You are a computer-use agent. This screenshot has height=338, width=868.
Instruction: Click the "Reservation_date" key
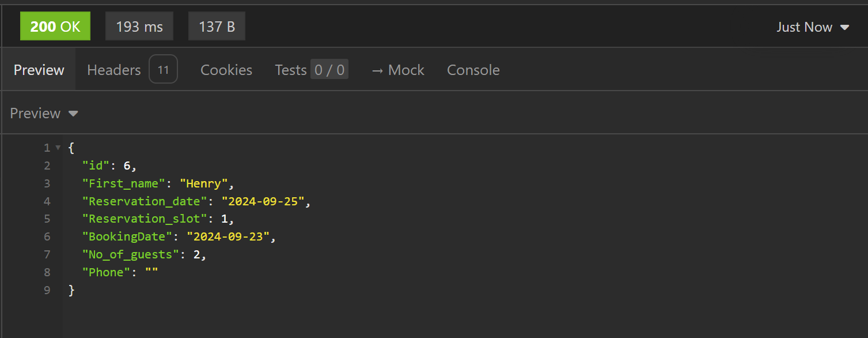coord(144,201)
